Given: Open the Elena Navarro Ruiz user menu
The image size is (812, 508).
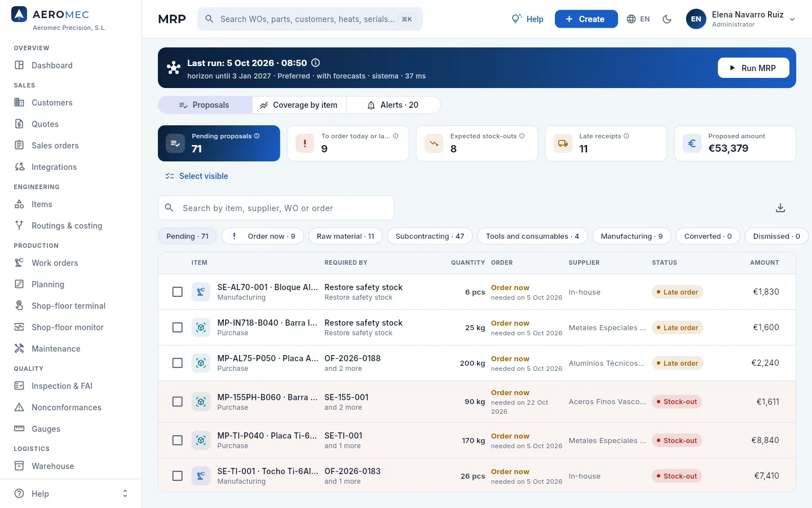Looking at the screenshot, I should pyautogui.click(x=741, y=19).
